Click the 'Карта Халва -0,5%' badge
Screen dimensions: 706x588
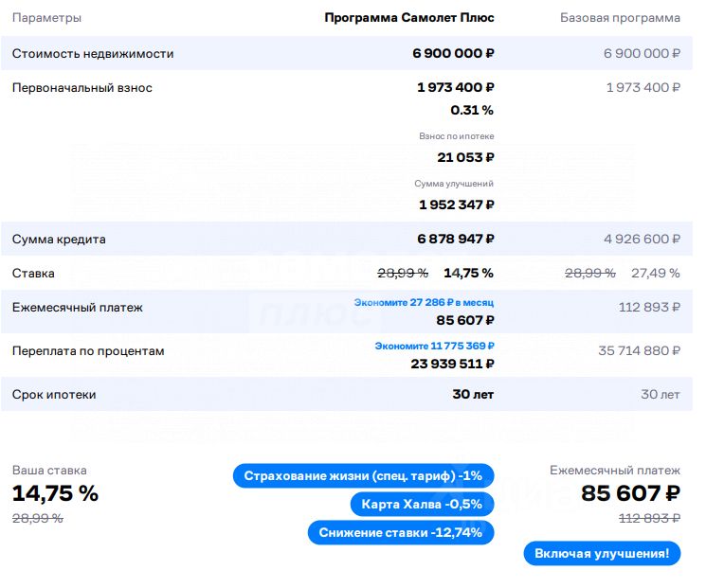[422, 504]
